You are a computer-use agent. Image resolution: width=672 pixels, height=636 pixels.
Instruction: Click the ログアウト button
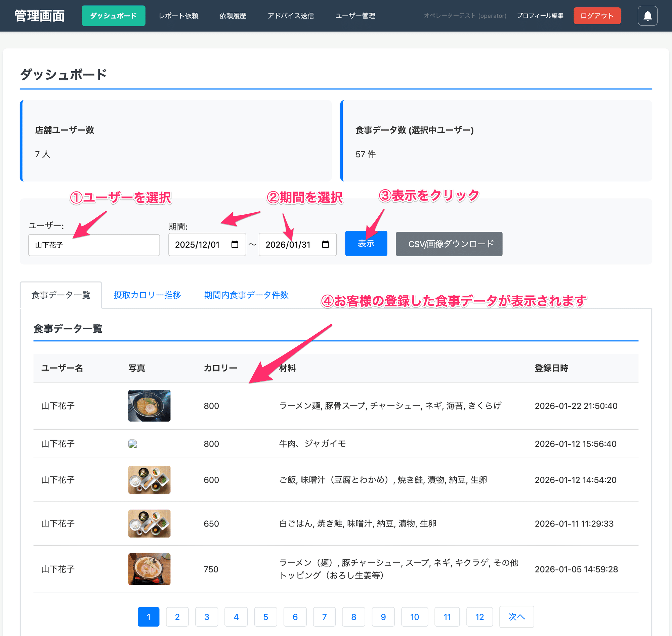pos(597,15)
